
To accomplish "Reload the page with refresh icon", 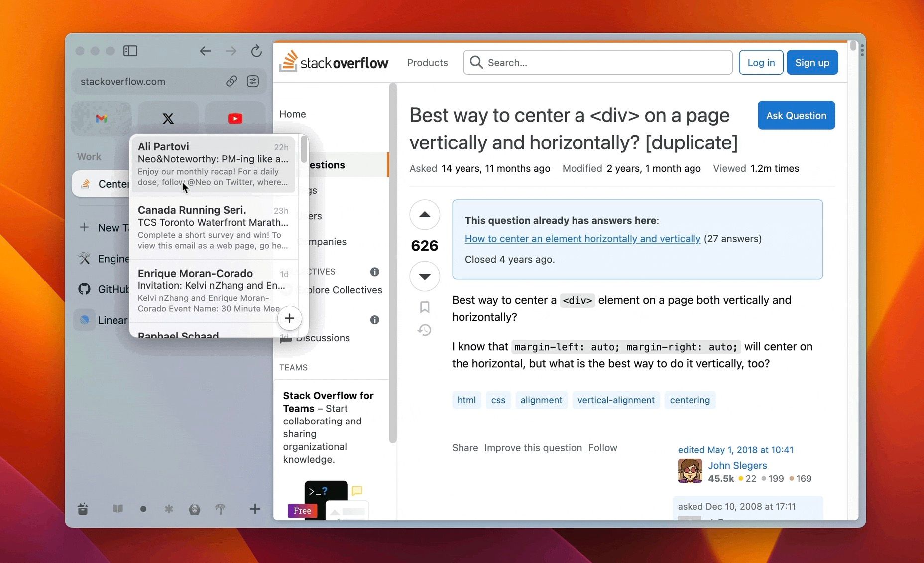I will tap(256, 51).
